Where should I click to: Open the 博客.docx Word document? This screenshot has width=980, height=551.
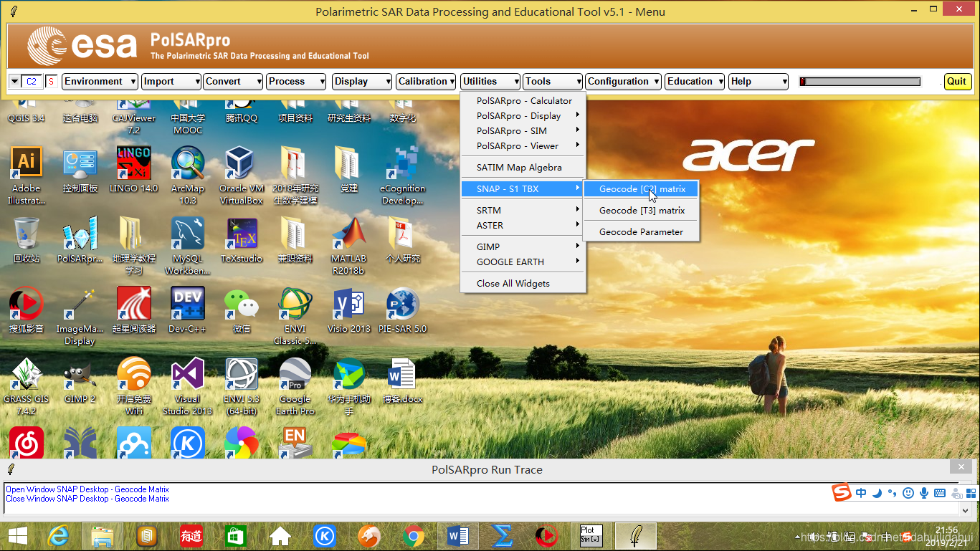(x=403, y=380)
